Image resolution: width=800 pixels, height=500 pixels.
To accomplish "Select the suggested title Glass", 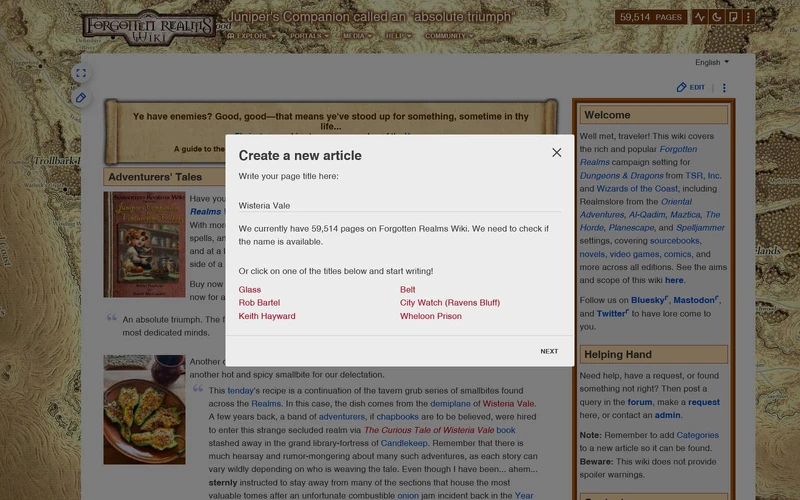I will pyautogui.click(x=249, y=289).
